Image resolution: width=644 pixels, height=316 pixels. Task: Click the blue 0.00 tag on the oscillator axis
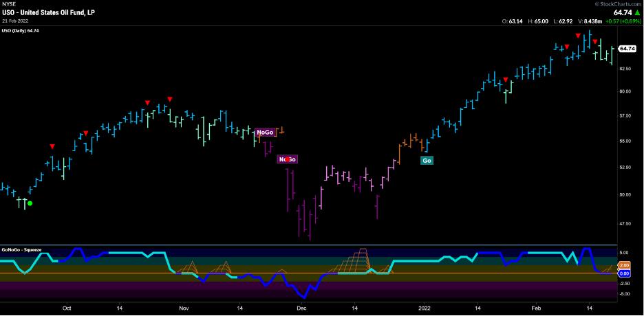624,273
